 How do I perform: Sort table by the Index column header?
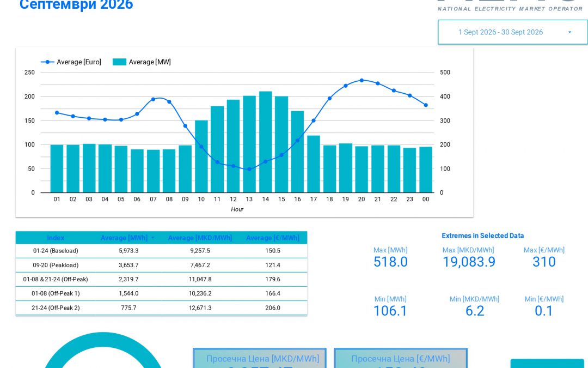(56, 238)
